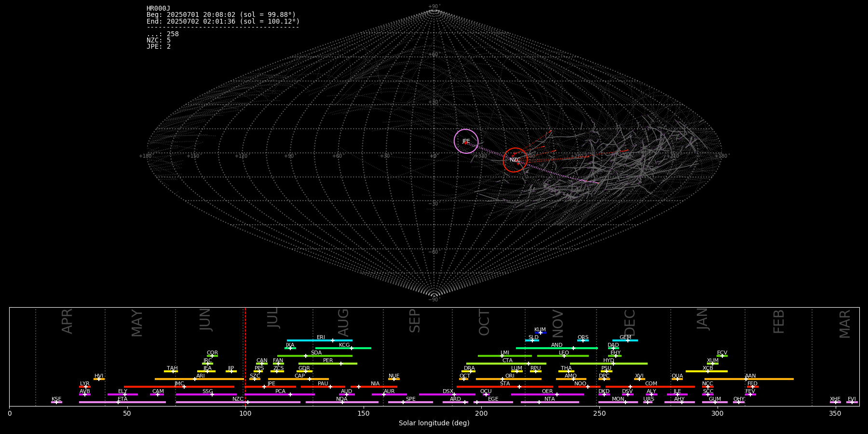Click the red NZC radiant circle on sky map
Image resolution: width=868 pixels, height=434 pixels.
coord(515,160)
